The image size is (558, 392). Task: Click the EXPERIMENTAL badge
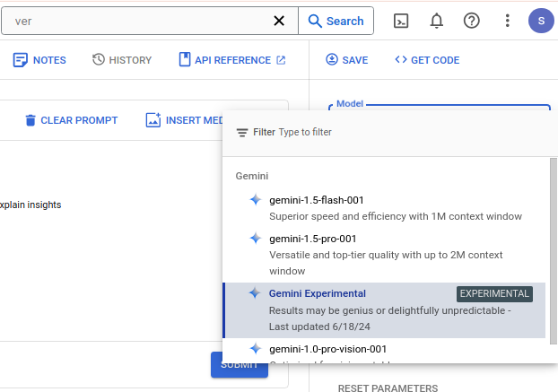(x=494, y=294)
